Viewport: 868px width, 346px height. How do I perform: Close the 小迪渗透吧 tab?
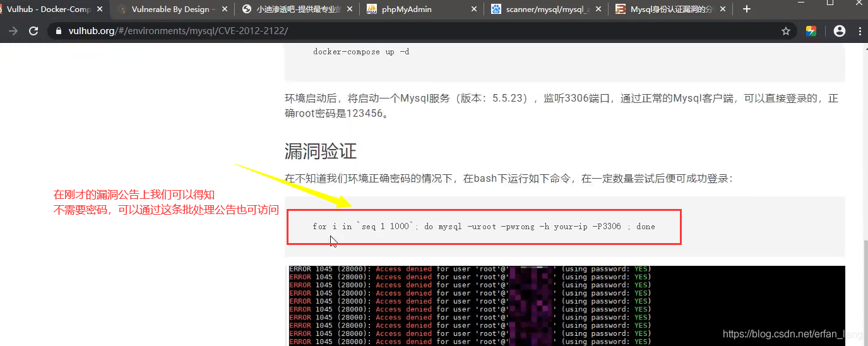349,9
